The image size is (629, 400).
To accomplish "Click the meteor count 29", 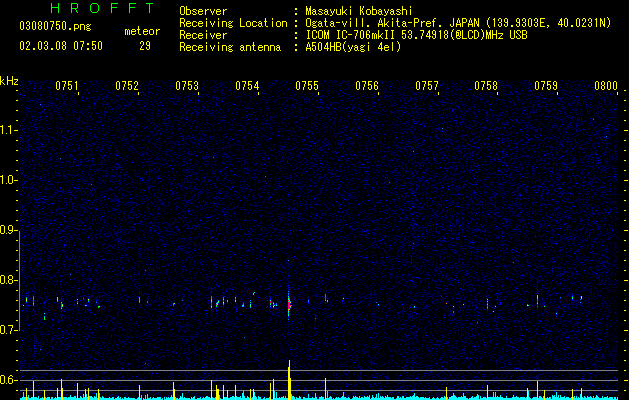I will click(x=145, y=46).
